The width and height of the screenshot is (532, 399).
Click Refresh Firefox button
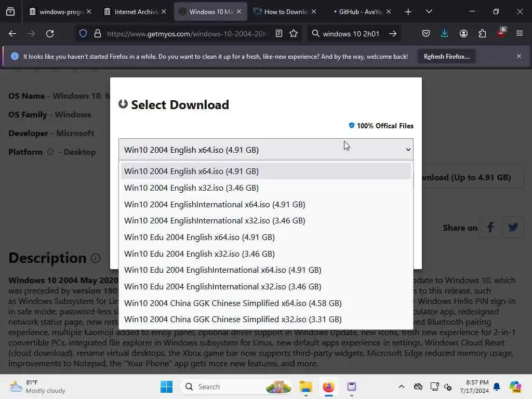point(446,56)
